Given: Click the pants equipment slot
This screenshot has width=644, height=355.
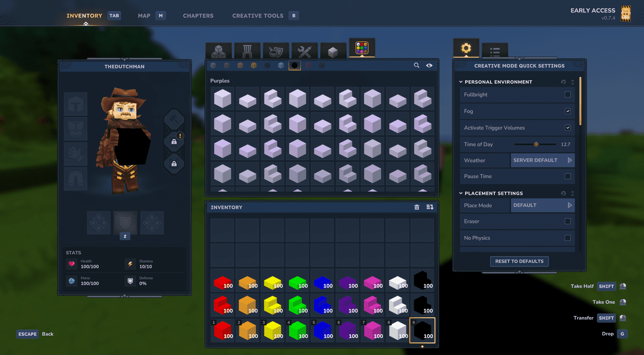Looking at the screenshot, I should click(76, 179).
